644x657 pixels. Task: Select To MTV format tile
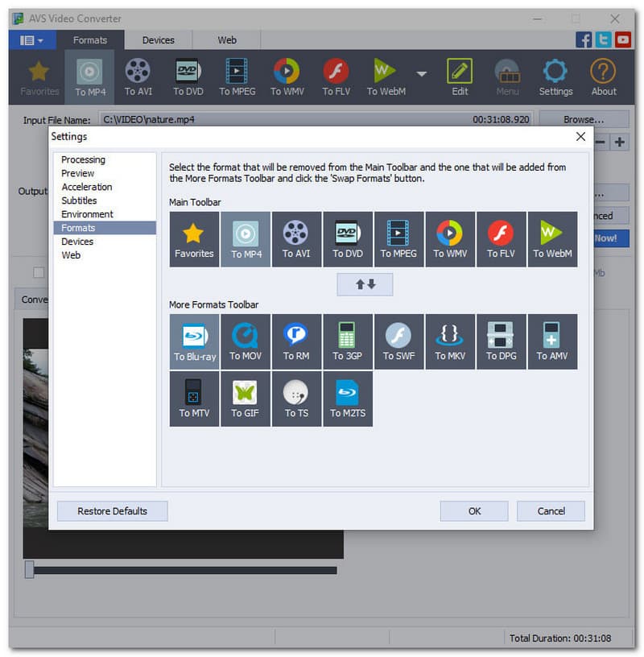195,399
